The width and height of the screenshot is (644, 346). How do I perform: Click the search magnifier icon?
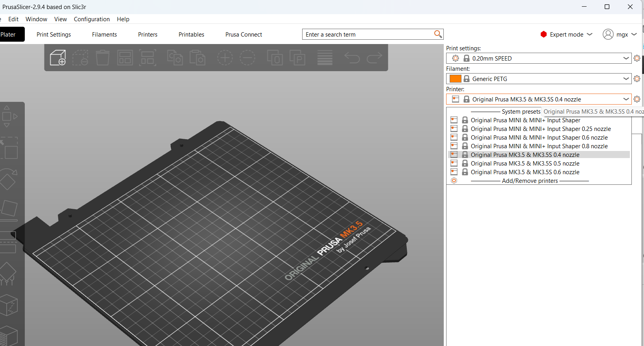438,34
